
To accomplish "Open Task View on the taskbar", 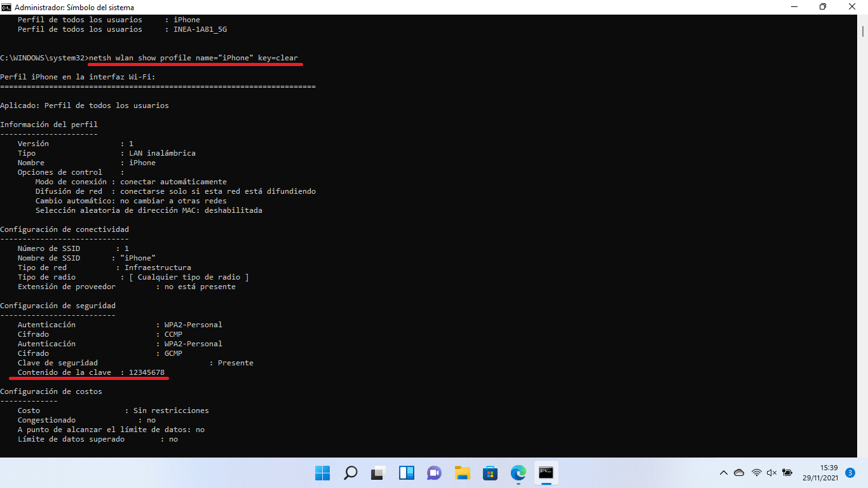I will 379,473.
